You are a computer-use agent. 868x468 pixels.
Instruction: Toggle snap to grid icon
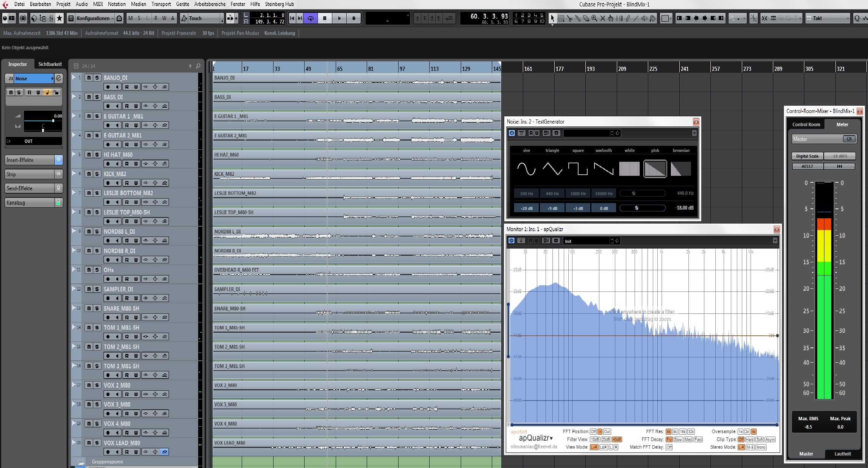tap(764, 18)
